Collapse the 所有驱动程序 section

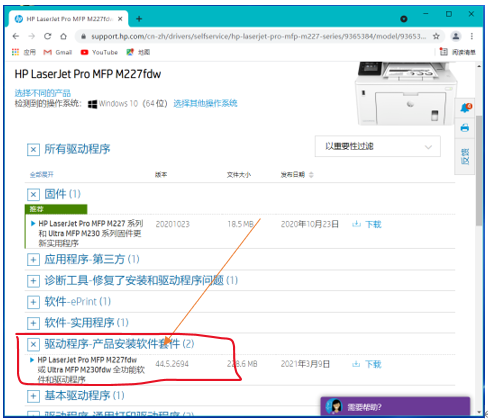(x=33, y=149)
